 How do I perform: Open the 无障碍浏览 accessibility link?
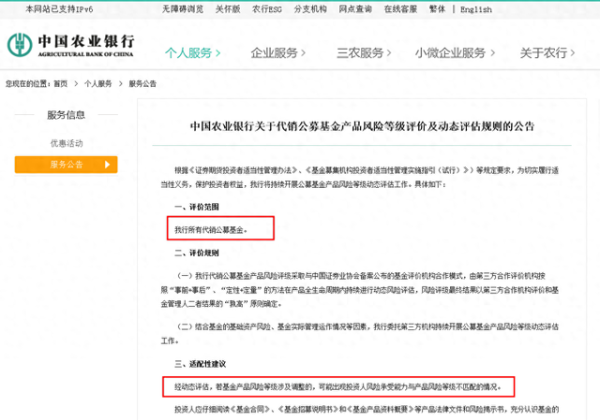click(x=183, y=9)
